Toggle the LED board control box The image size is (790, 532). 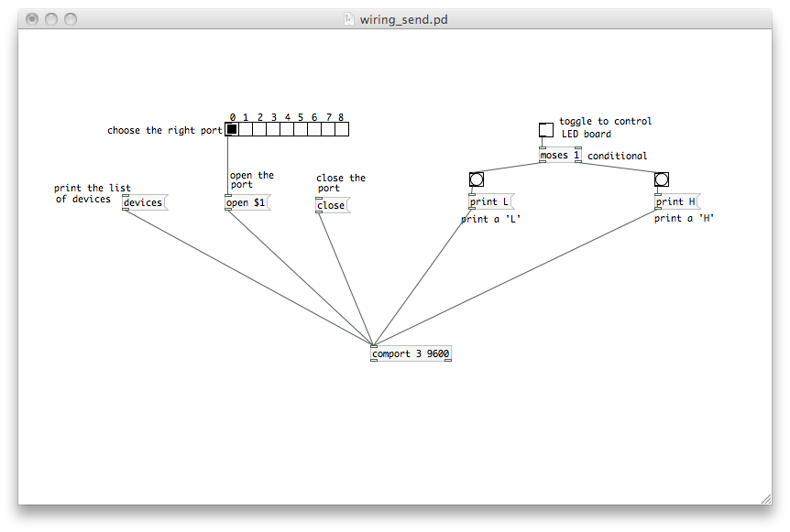546,130
